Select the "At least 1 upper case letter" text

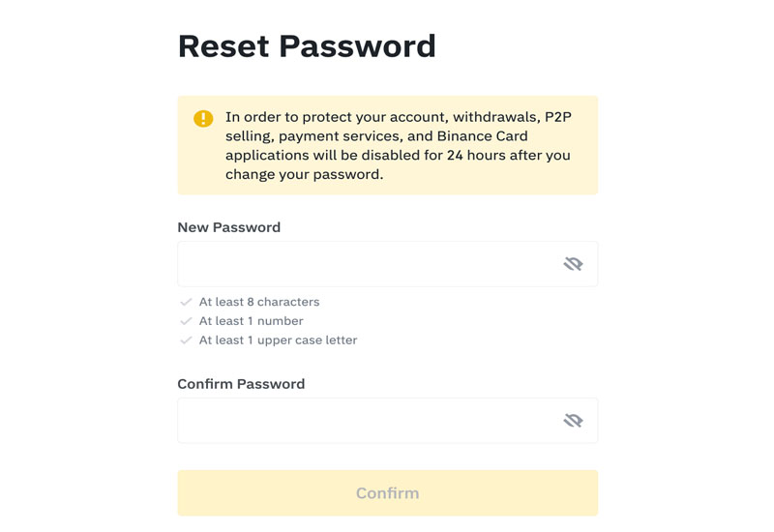click(x=278, y=340)
